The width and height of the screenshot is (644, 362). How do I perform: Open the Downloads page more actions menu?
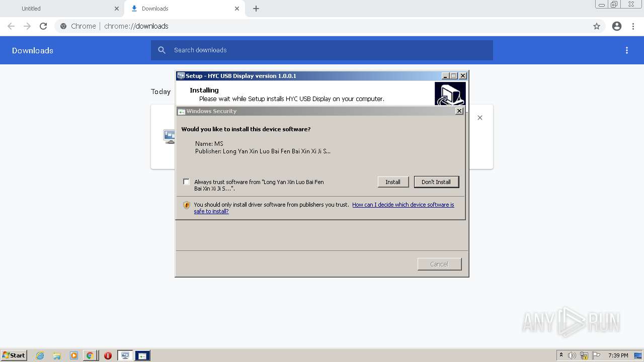(x=627, y=50)
